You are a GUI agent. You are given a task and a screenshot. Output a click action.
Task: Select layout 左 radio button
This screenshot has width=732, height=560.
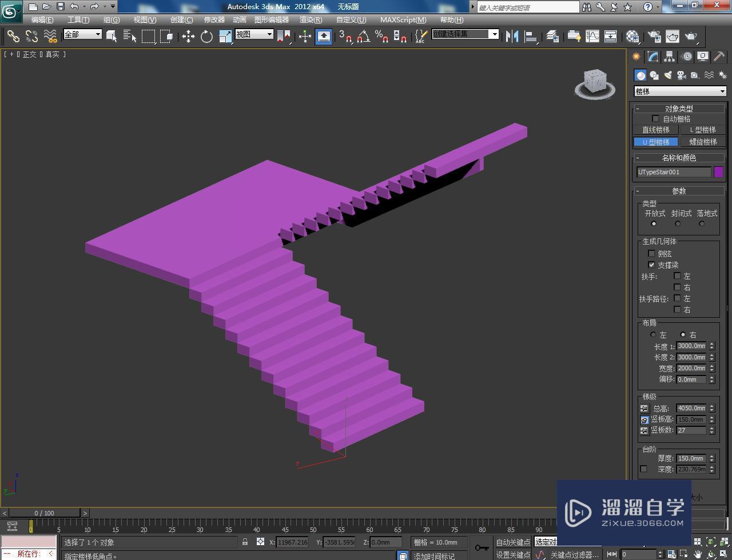[653, 334]
